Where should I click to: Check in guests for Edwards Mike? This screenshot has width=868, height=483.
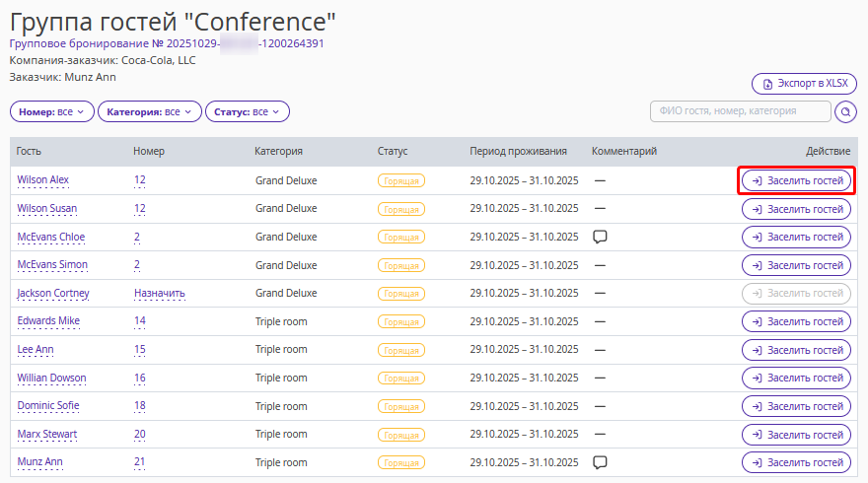pos(796,321)
